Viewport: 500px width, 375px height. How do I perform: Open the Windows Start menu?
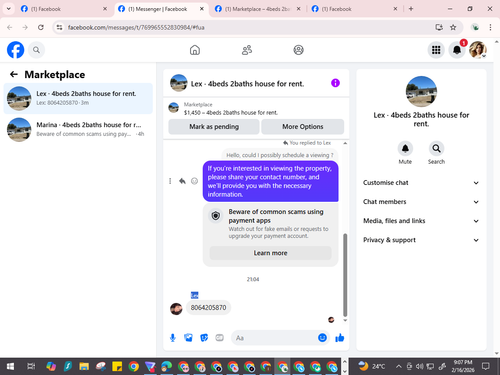tap(10, 367)
